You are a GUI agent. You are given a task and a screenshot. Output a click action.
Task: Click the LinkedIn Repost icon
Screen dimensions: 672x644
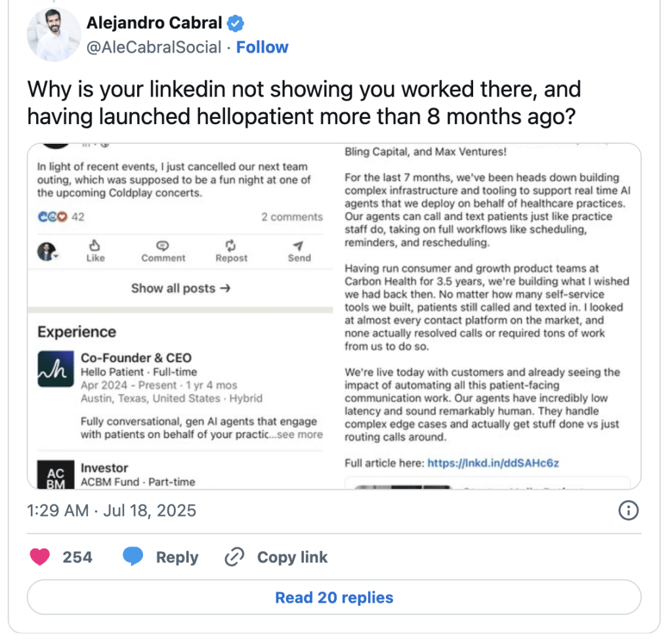pyautogui.click(x=231, y=246)
